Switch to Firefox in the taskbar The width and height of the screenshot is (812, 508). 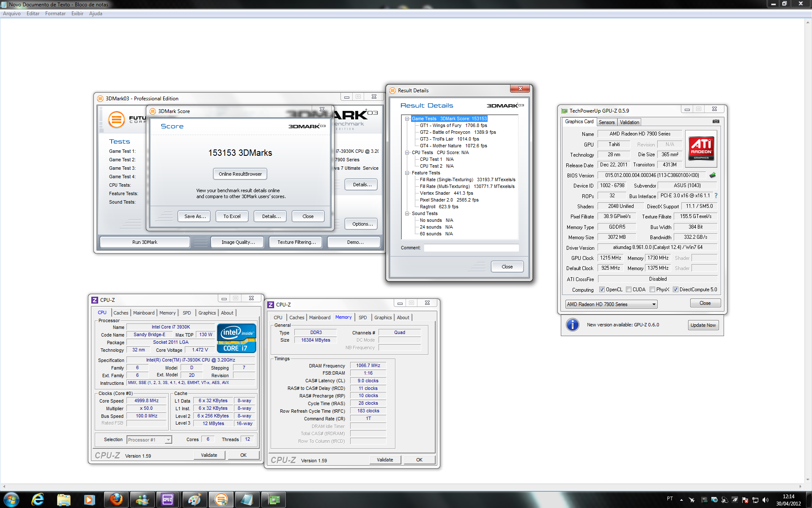116,500
